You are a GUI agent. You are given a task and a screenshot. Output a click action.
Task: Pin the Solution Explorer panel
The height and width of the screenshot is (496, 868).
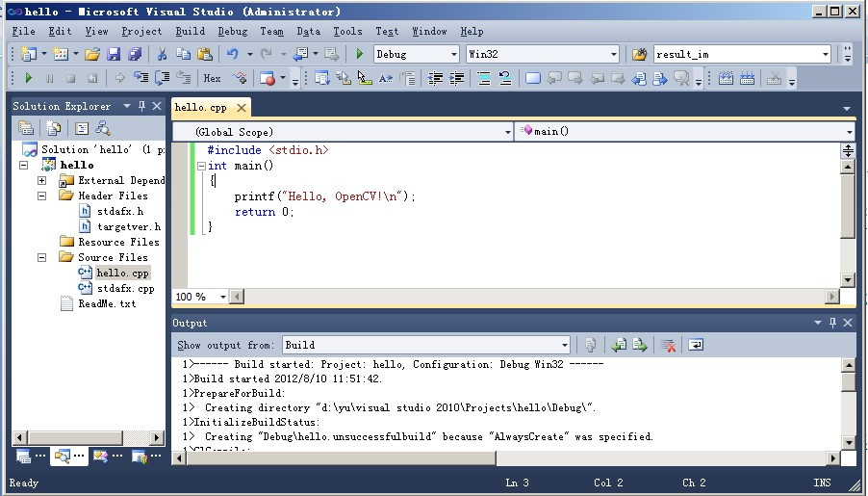141,106
